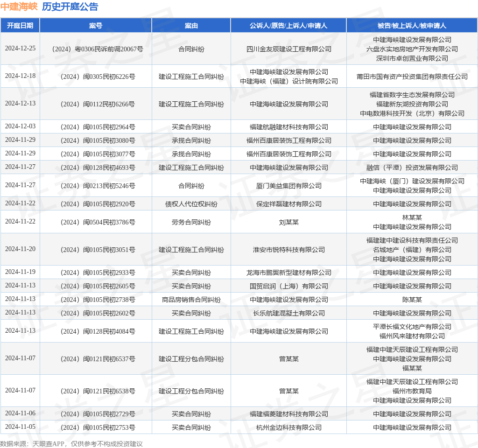
Task: Select the date cell '2024-12-18'
Action: coord(20,76)
